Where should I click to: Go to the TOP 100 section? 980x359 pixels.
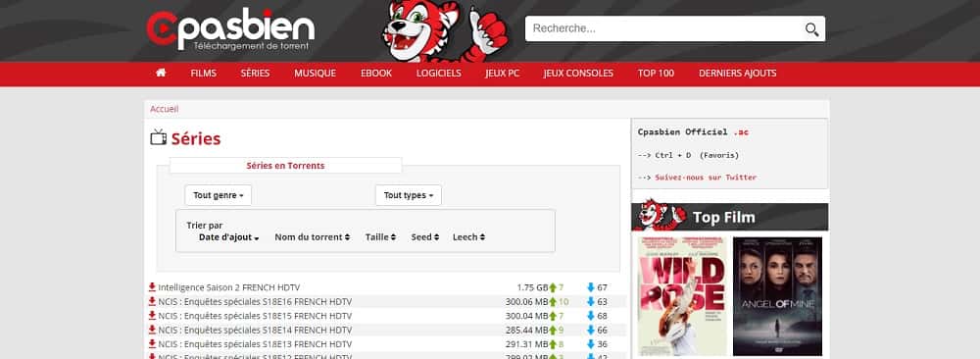[x=656, y=74]
